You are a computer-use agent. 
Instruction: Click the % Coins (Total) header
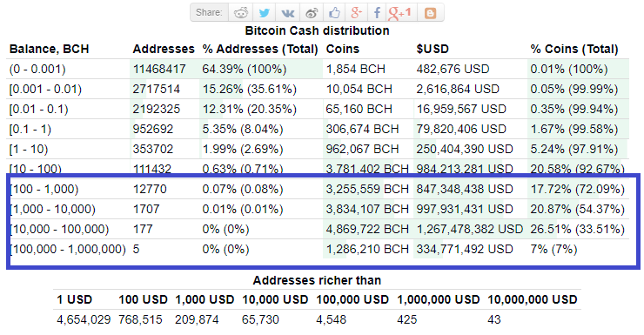click(x=574, y=49)
